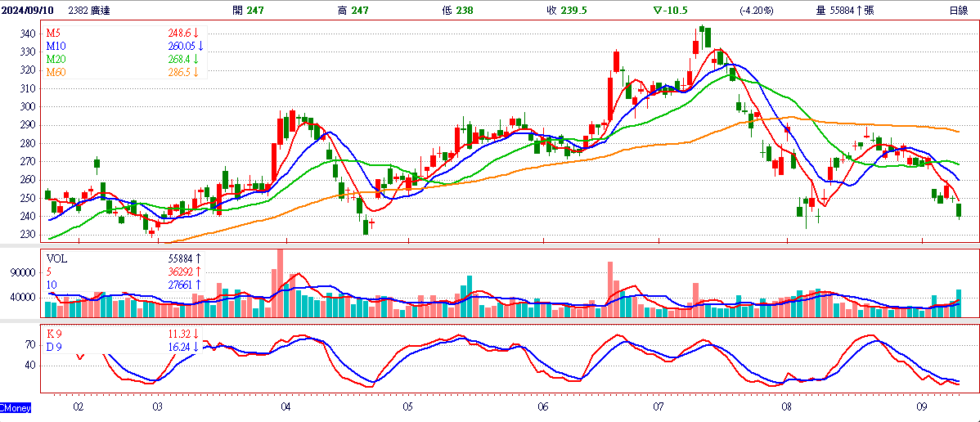980x422 pixels.
Task: Click the D9 indicator label
Action: (55, 347)
